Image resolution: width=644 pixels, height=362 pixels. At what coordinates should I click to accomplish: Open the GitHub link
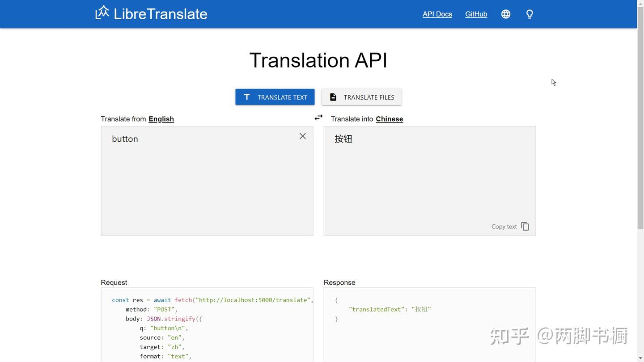tap(476, 14)
